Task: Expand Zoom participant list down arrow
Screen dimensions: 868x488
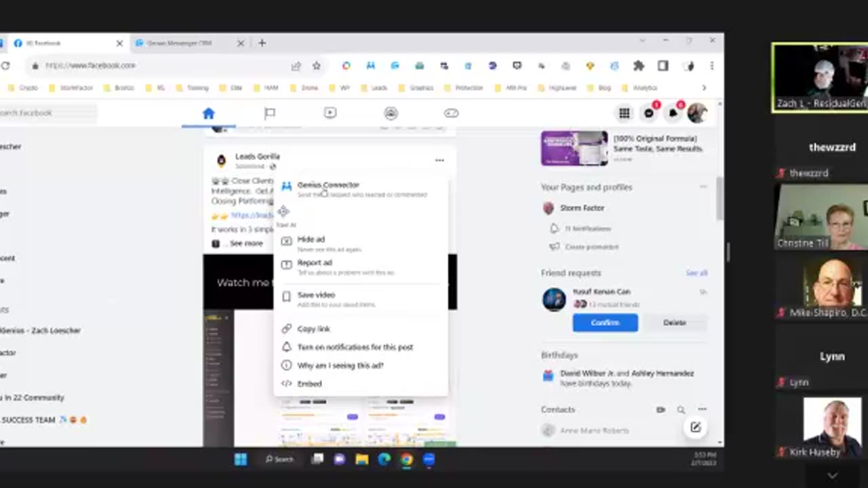Action: [x=833, y=475]
